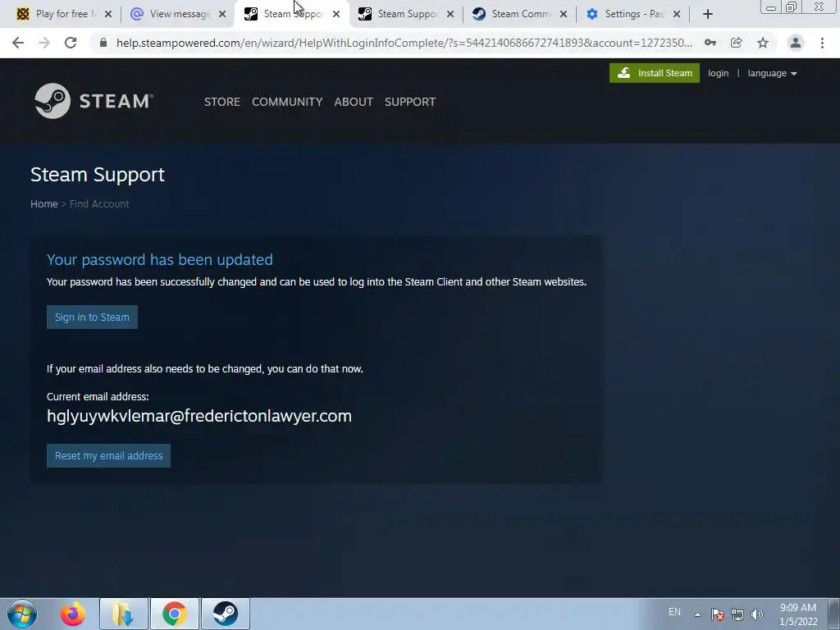Screen dimensions: 840x630
Task: Expand the language dropdown
Action: click(772, 73)
